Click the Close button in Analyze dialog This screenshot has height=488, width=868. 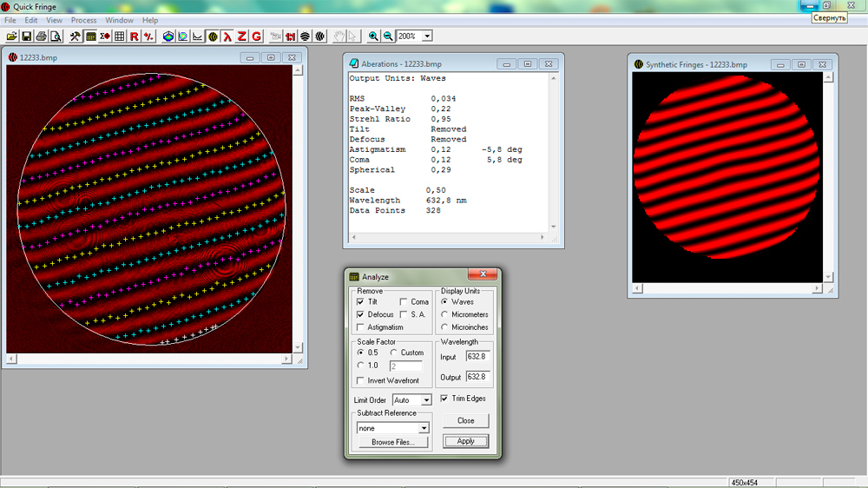tap(465, 421)
